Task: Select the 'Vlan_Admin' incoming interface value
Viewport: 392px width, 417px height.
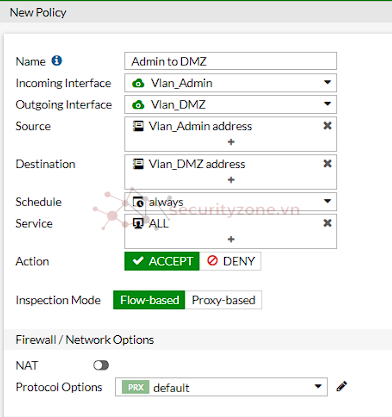Action: 182,83
